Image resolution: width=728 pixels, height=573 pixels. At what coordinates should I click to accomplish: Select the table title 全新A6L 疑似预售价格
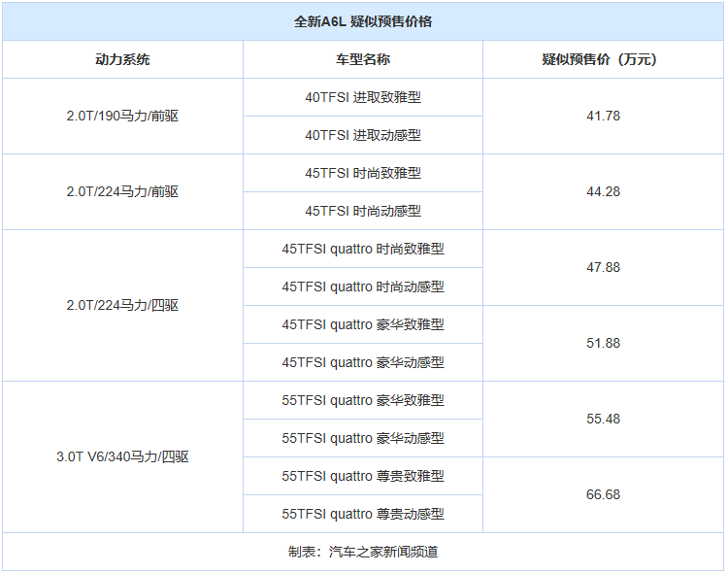(363, 21)
